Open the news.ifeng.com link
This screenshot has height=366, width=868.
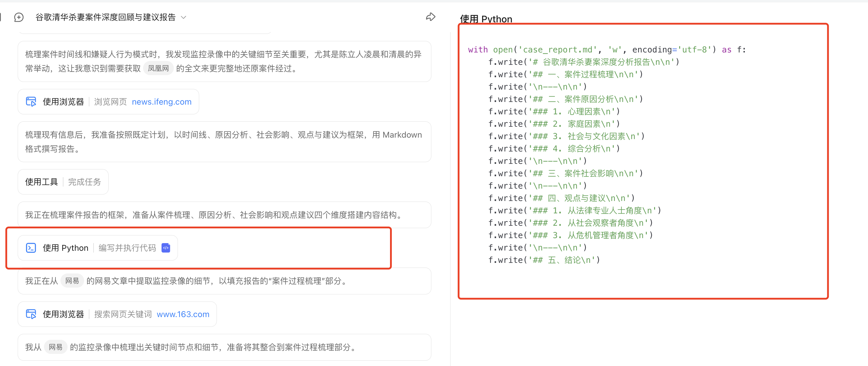pyautogui.click(x=161, y=102)
